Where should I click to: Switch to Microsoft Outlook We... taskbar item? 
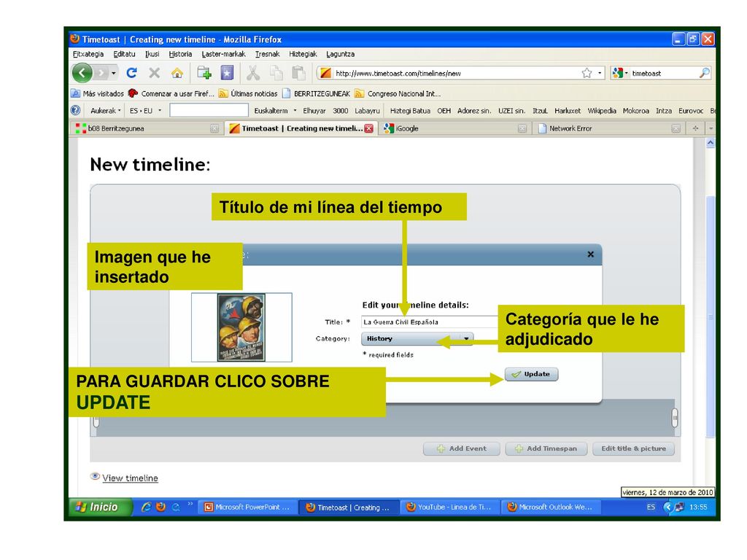coord(551,507)
